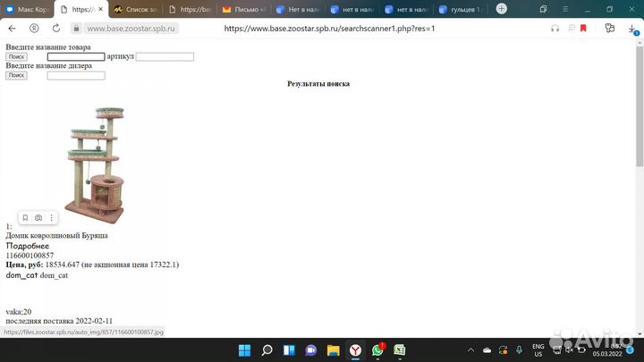Open the three-dot menu on image overlay
The image size is (644, 362).
[51, 218]
